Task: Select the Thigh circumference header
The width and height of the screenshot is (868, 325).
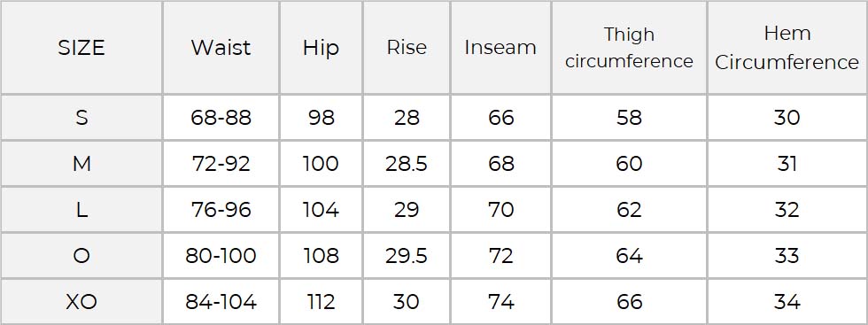Action: point(629,48)
